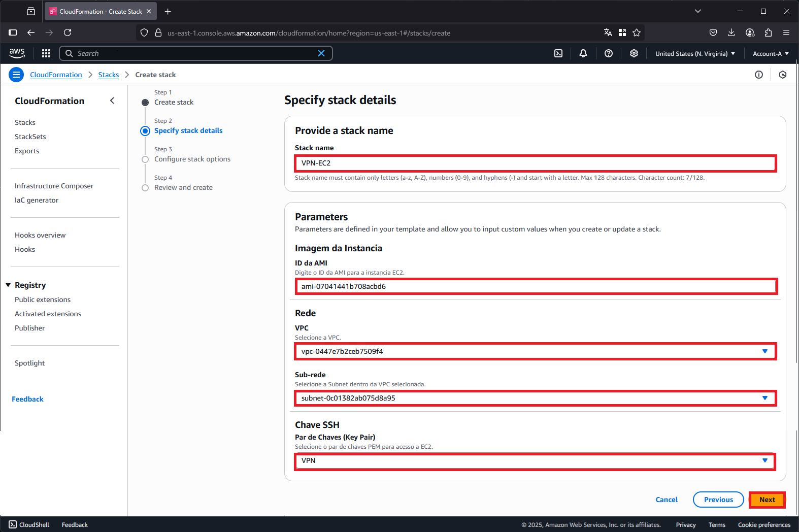The image size is (799, 532).
Task: Open Stacks in the side navigation
Action: point(25,122)
